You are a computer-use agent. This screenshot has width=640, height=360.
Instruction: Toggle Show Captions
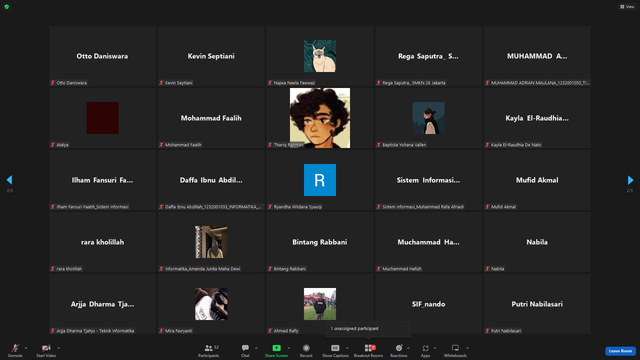tap(335, 350)
